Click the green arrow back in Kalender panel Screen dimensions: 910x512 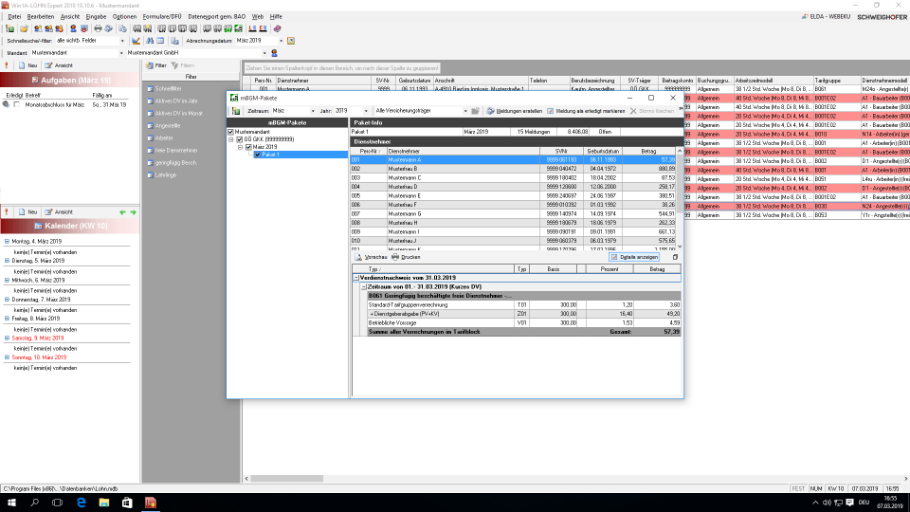click(122, 212)
